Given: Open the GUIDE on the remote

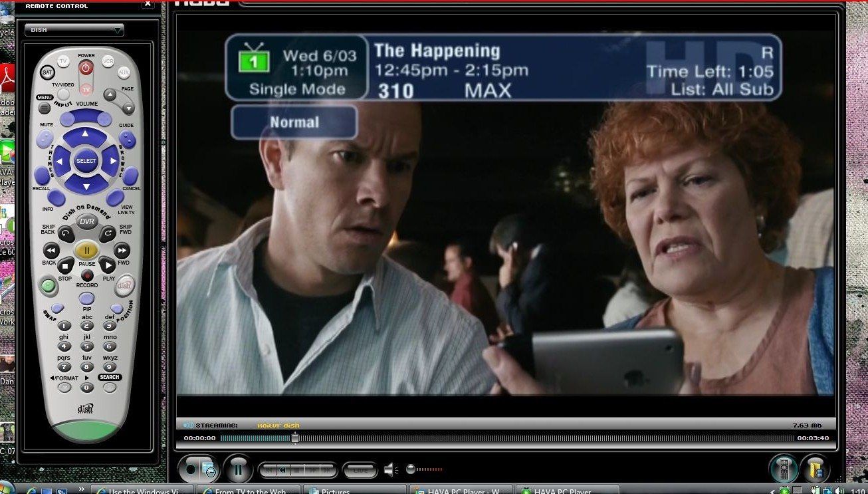Looking at the screenshot, I should click(127, 139).
